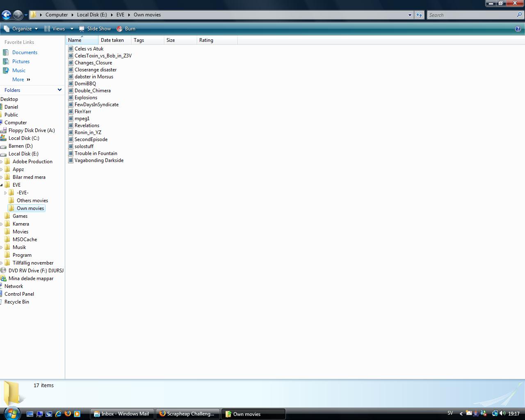
Task: Open the Views dropdown arrow
Action: coord(72,29)
